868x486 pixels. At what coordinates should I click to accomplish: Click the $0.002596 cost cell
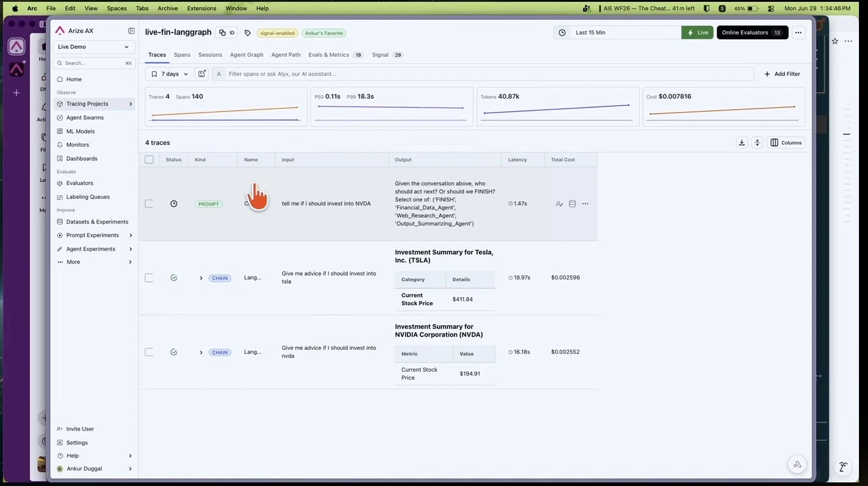point(565,278)
